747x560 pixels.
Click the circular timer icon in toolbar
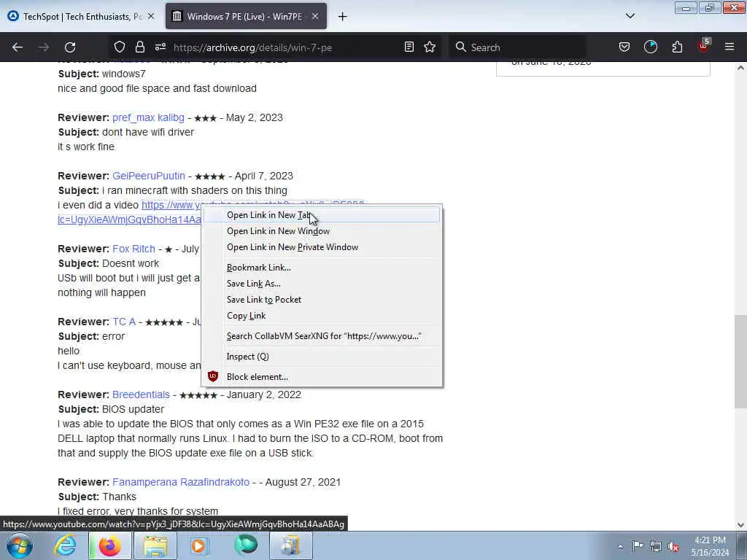(x=650, y=47)
